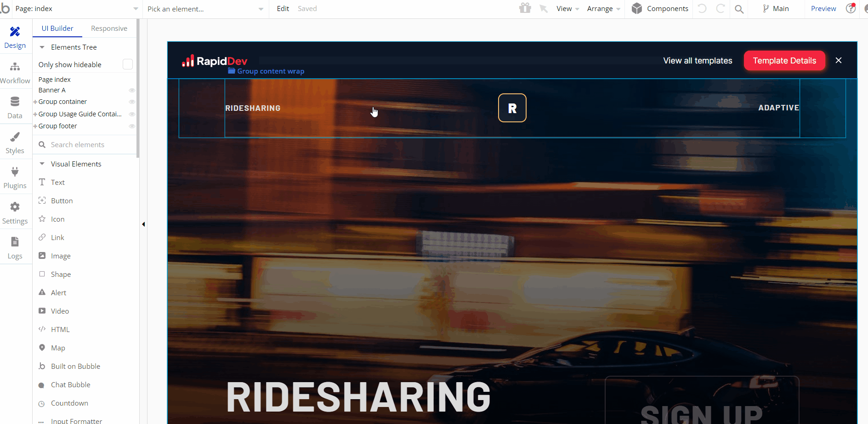This screenshot has height=424, width=868.
Task: Collapse the left panel with arrow
Action: [143, 224]
